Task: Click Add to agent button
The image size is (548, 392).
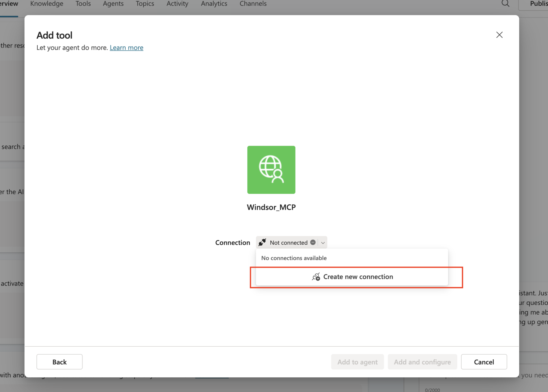Action: tap(357, 362)
